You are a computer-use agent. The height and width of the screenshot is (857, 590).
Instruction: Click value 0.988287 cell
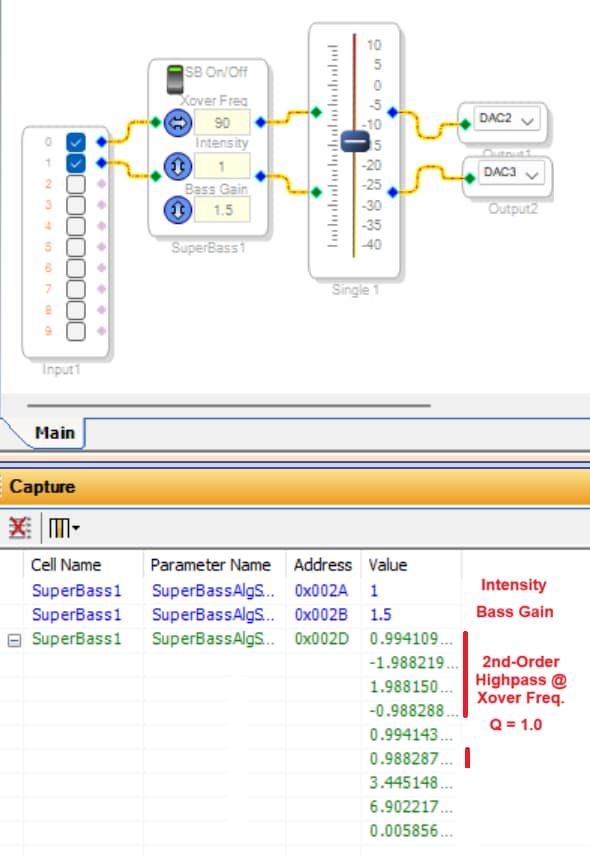coord(411,759)
